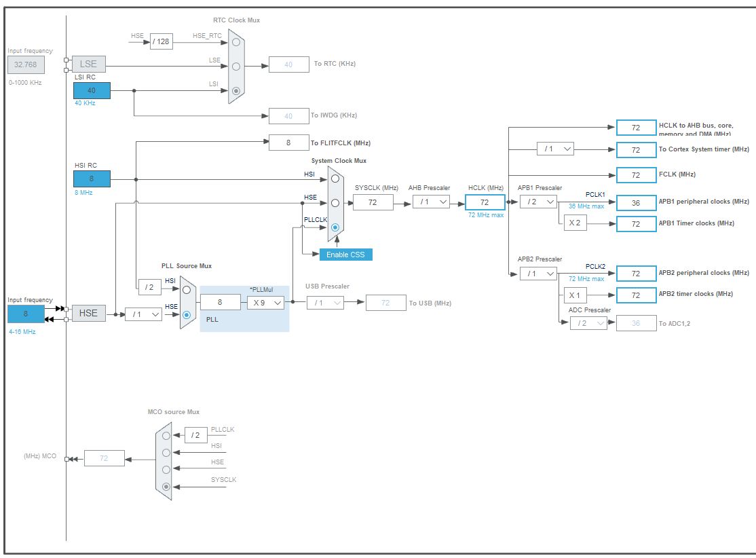756x558 pixels.
Task: Click the MCO output value 72 box
Action: coord(104,458)
